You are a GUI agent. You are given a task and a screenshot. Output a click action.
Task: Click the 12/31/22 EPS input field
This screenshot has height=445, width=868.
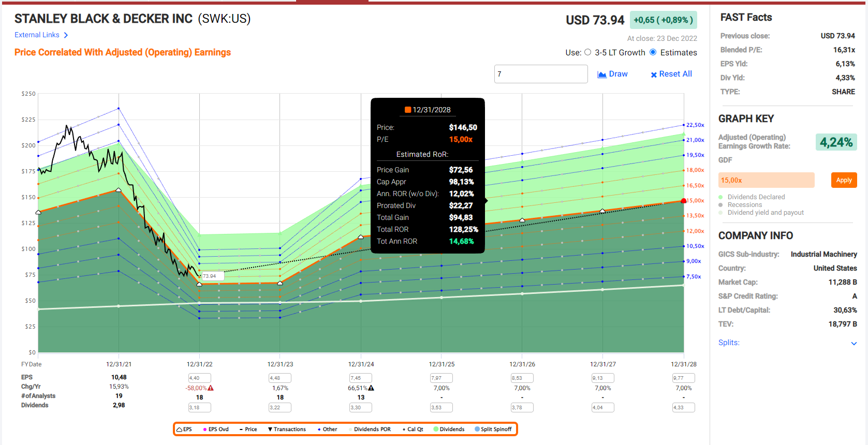[x=200, y=378]
